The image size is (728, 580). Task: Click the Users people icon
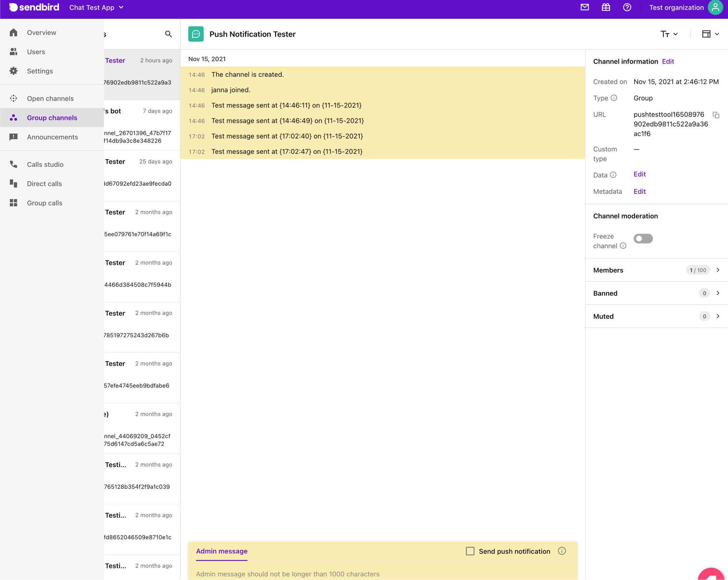coord(13,51)
